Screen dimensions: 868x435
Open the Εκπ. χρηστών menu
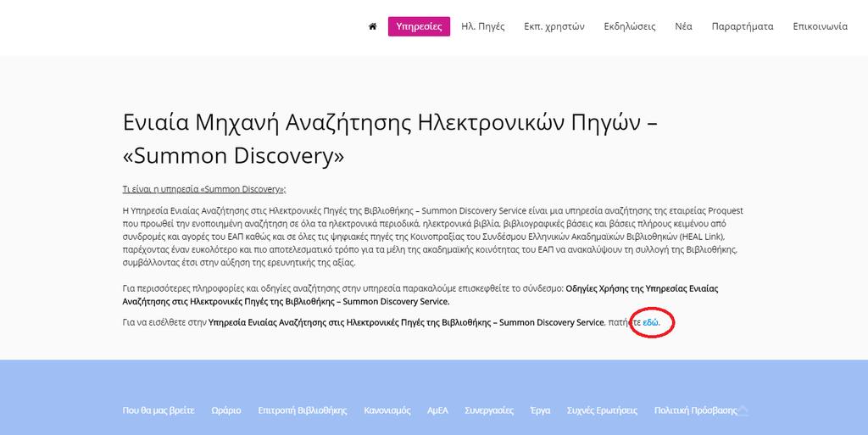point(554,26)
